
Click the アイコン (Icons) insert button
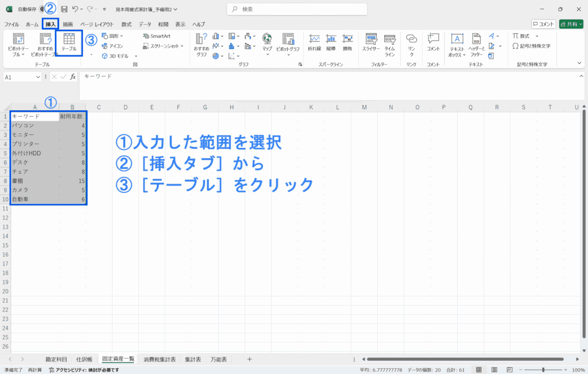[x=112, y=46]
